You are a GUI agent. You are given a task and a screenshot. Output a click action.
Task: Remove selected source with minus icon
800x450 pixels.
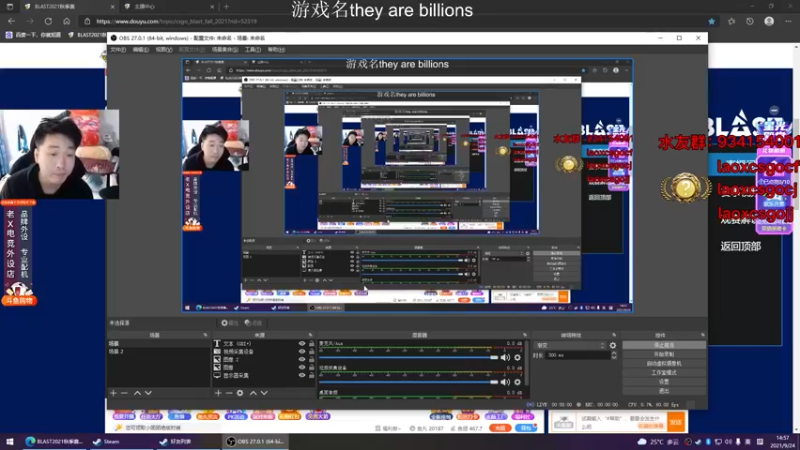229,393
